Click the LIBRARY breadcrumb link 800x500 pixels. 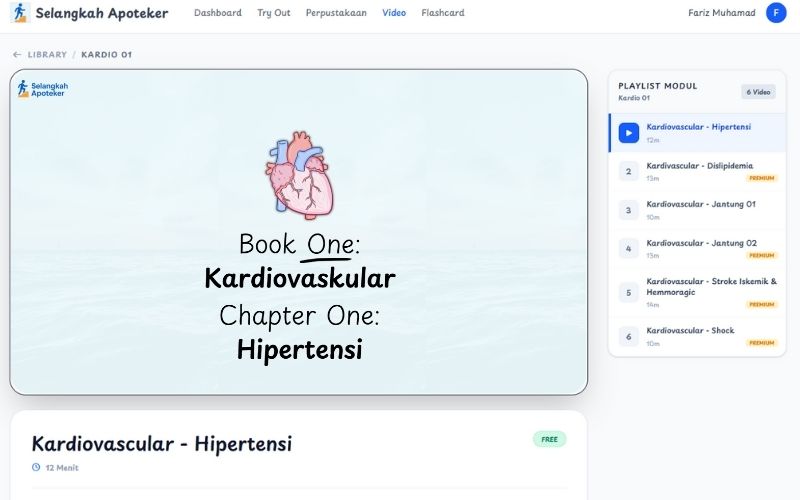tap(47, 54)
